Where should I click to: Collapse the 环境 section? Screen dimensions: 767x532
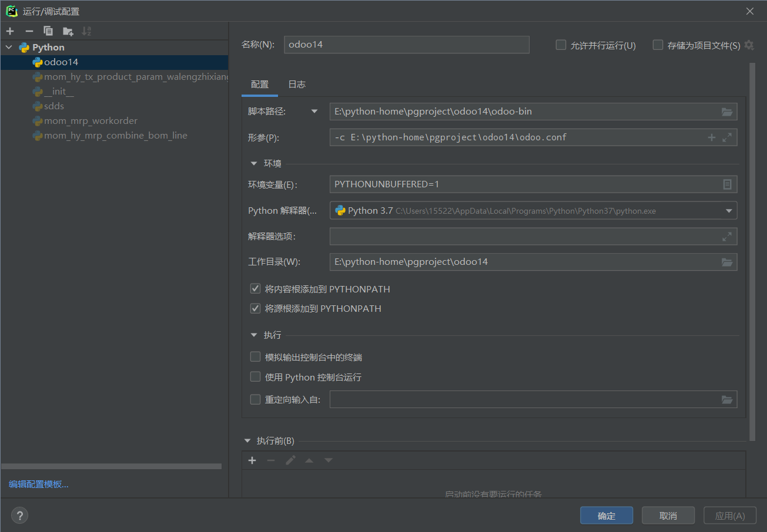click(x=254, y=164)
